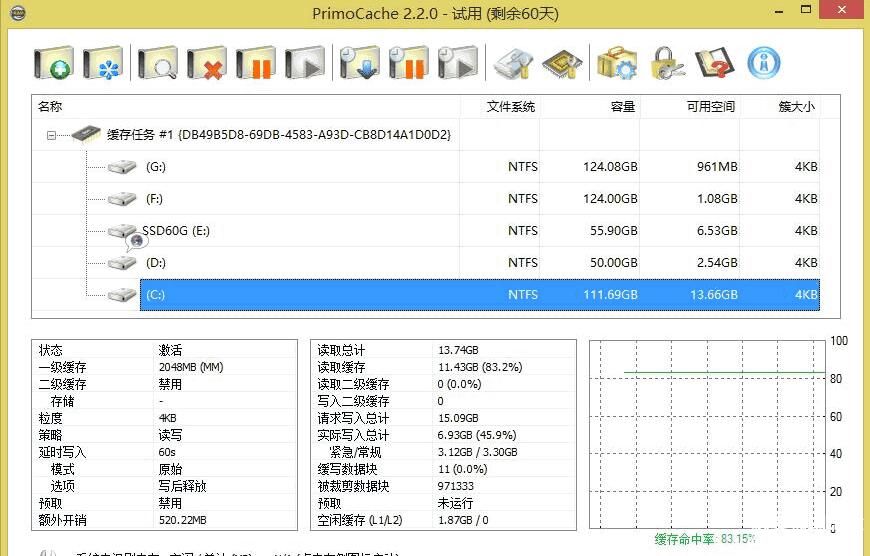Pause deferred write (clock with pause icon)

(x=409, y=63)
